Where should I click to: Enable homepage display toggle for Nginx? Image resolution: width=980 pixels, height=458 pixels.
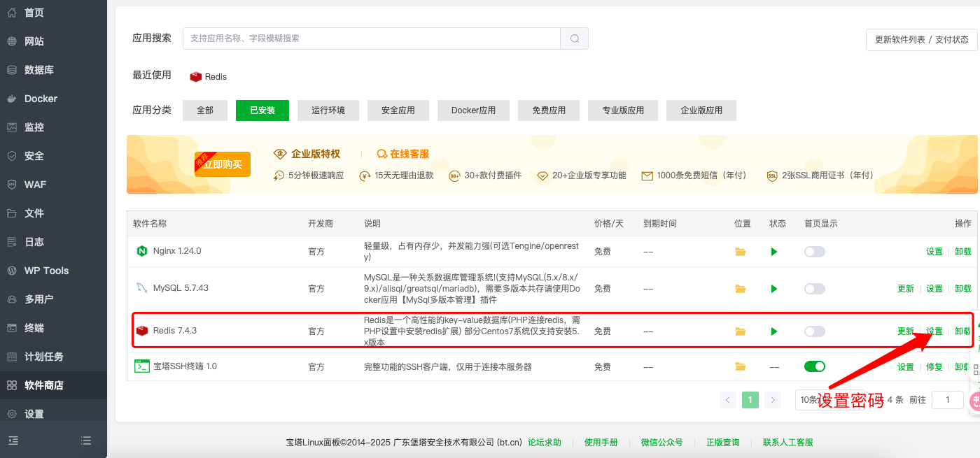[814, 252]
